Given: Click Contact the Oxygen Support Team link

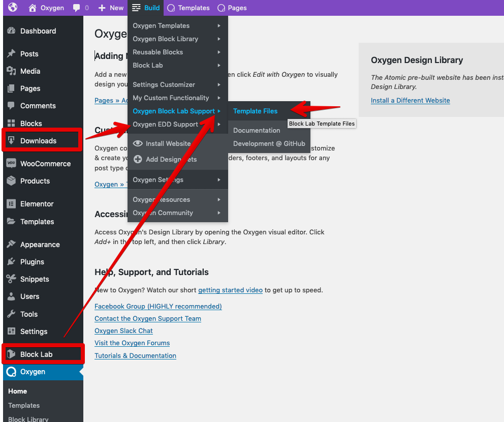Looking at the screenshot, I should click(148, 318).
